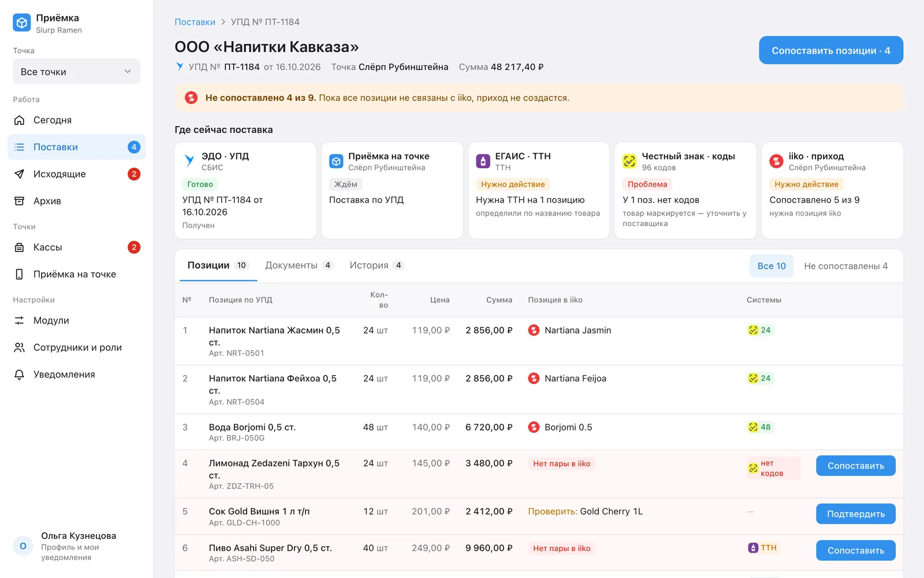Click the Ждём status in Приёмка на точке card

pyautogui.click(x=346, y=184)
